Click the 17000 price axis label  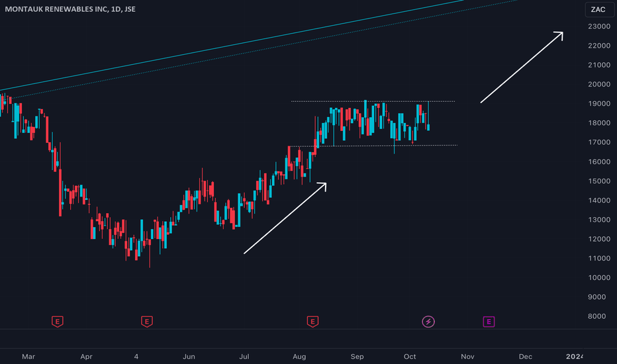click(x=599, y=142)
